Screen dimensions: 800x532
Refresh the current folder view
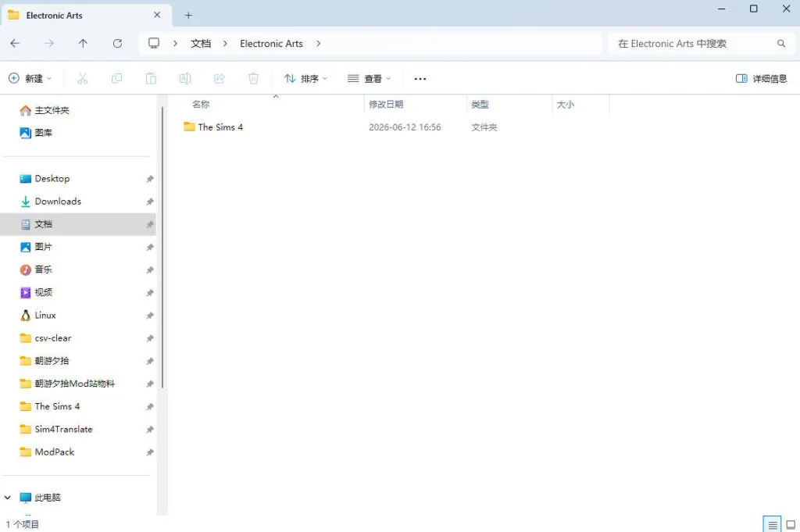(x=117, y=43)
